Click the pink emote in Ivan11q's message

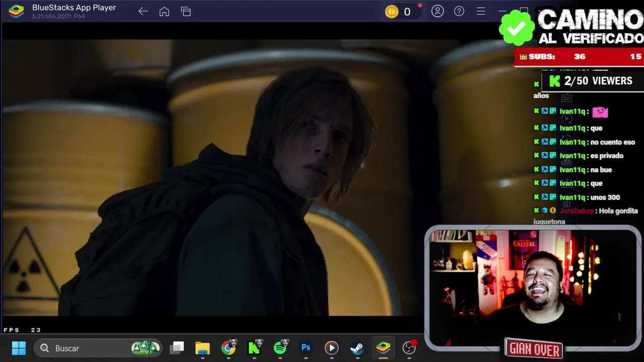(x=600, y=112)
